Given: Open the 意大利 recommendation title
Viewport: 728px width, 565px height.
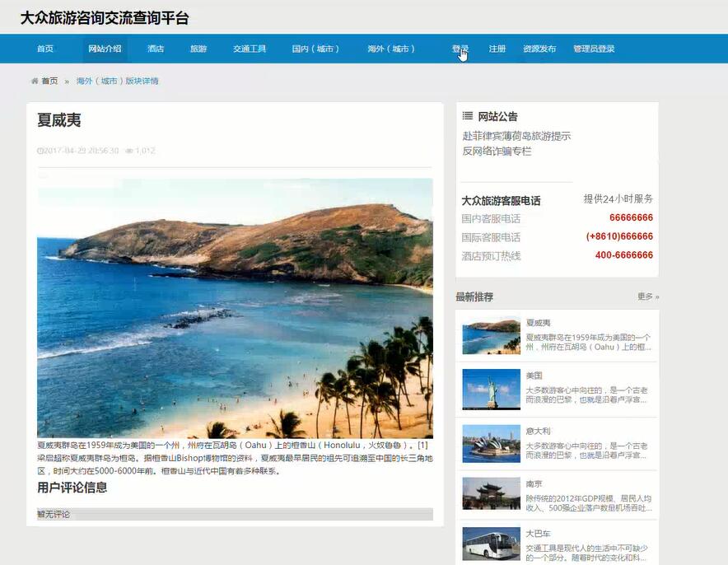Looking at the screenshot, I should pyautogui.click(x=538, y=431).
